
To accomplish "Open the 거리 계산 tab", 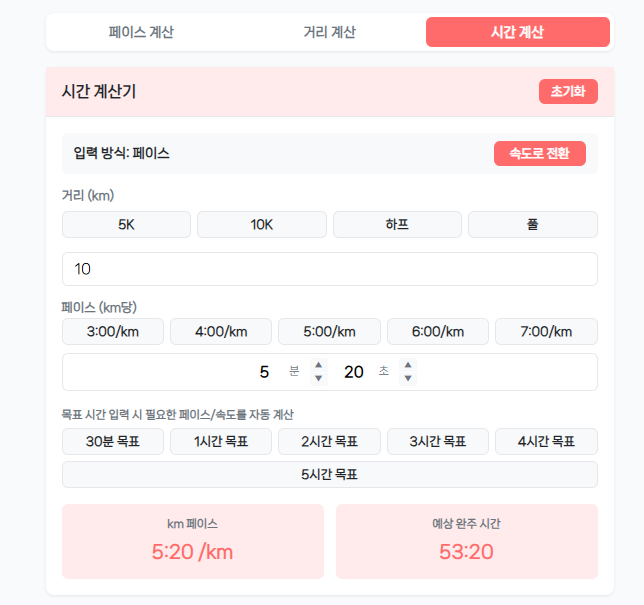I will (x=329, y=32).
